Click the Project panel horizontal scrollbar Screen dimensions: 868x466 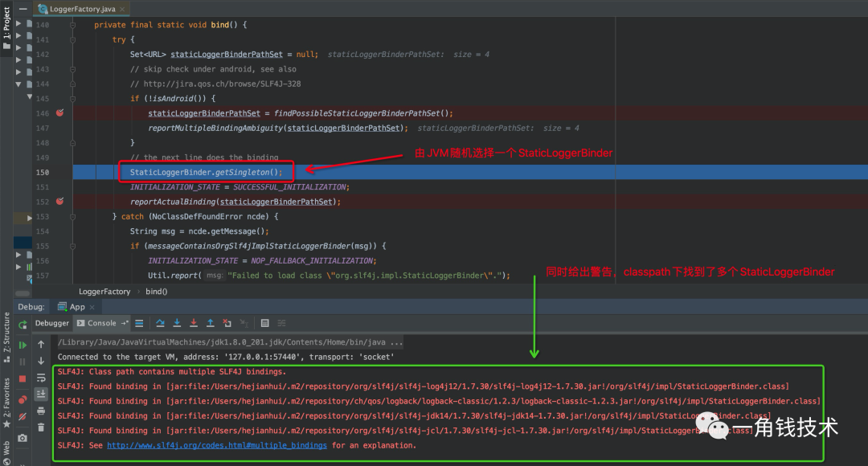(x=23, y=293)
